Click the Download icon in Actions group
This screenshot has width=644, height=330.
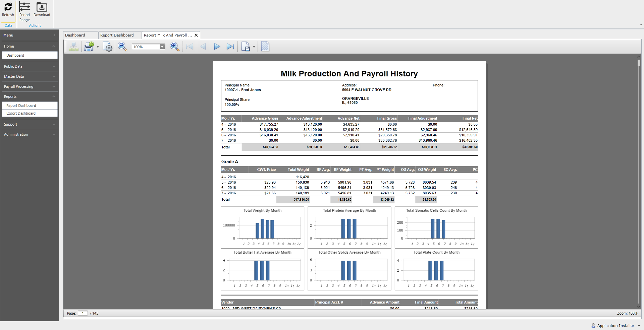(x=42, y=10)
